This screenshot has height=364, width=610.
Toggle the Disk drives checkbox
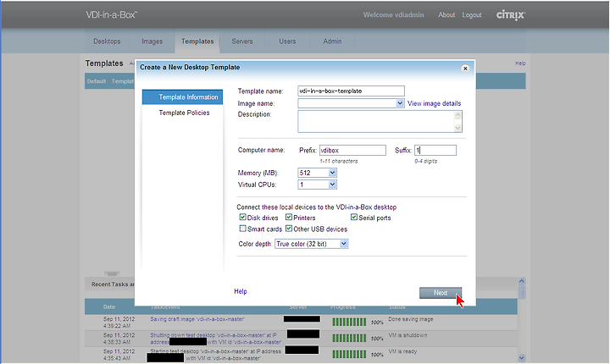click(x=243, y=217)
